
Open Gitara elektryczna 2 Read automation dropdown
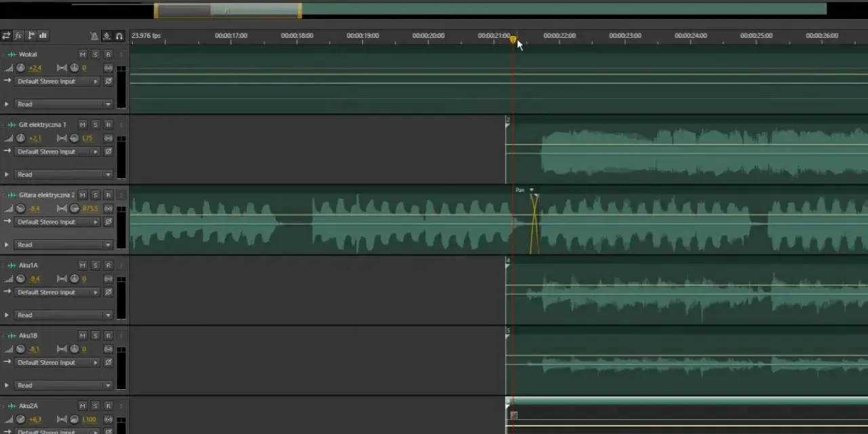coord(64,245)
